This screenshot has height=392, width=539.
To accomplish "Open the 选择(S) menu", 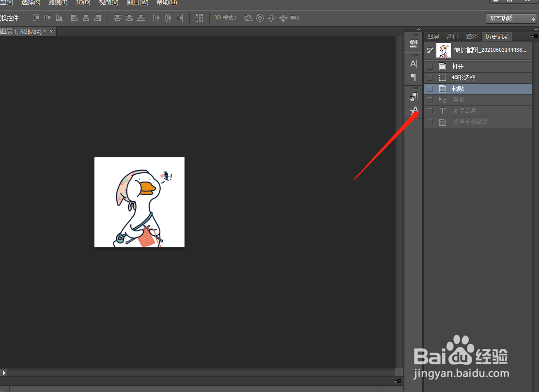I will (31, 3).
